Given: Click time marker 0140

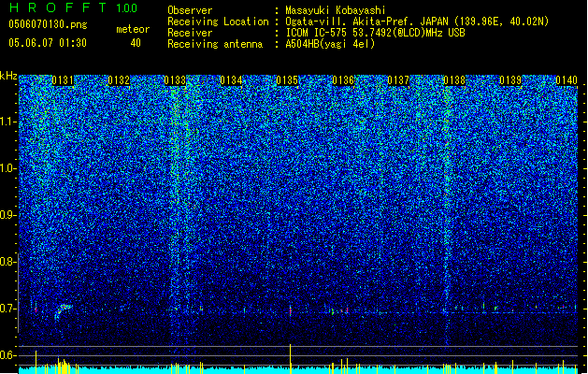Looking at the screenshot, I should (566, 80).
